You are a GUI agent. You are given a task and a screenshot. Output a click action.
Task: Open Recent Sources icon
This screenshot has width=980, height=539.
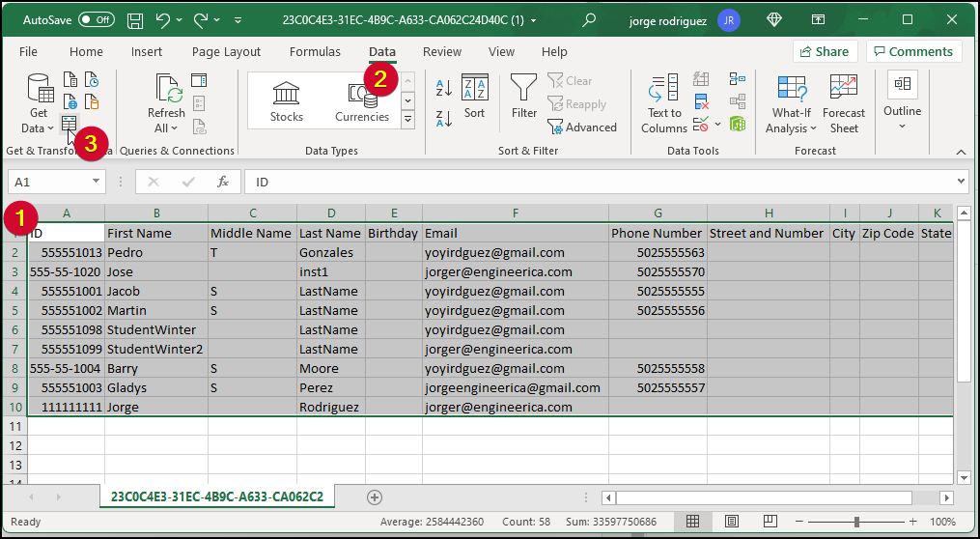tap(92, 80)
